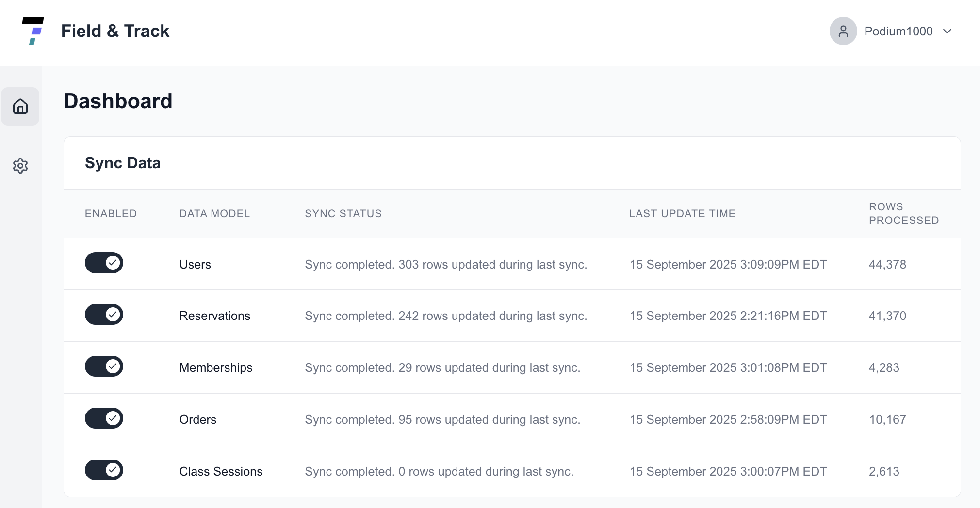Click the Sync Data section heading
This screenshot has height=508, width=980.
122,163
